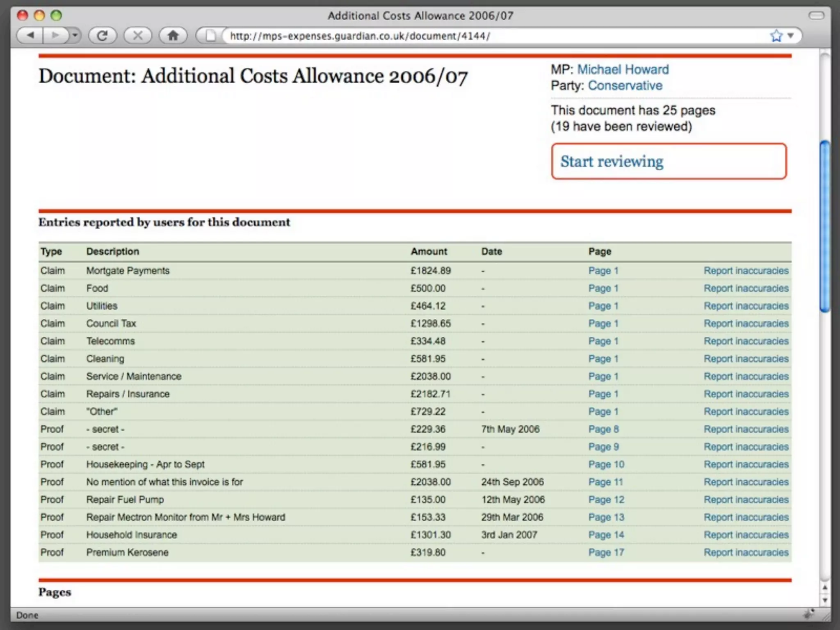
Task: Click the browser Back arrow button
Action: tap(30, 36)
